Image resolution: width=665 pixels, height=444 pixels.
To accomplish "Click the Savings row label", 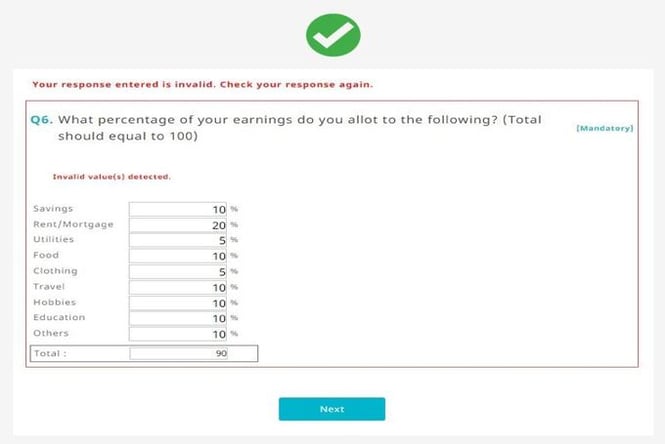I will click(x=53, y=209).
